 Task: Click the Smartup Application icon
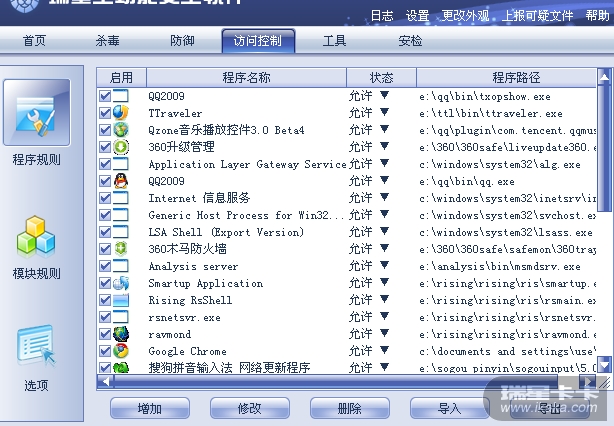click(x=121, y=283)
